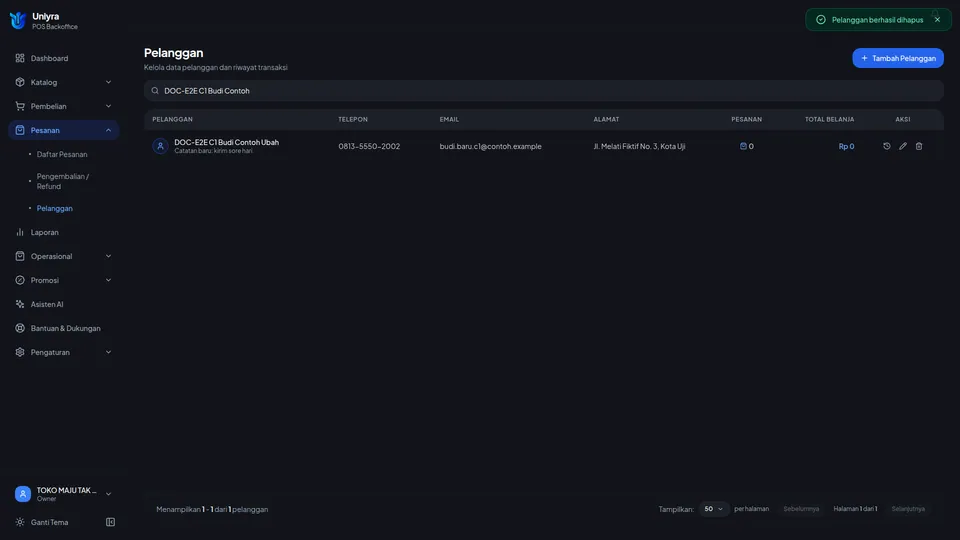The width and height of the screenshot is (960, 540).
Task: Click the Laporan bar chart icon
Action: (x=20, y=232)
